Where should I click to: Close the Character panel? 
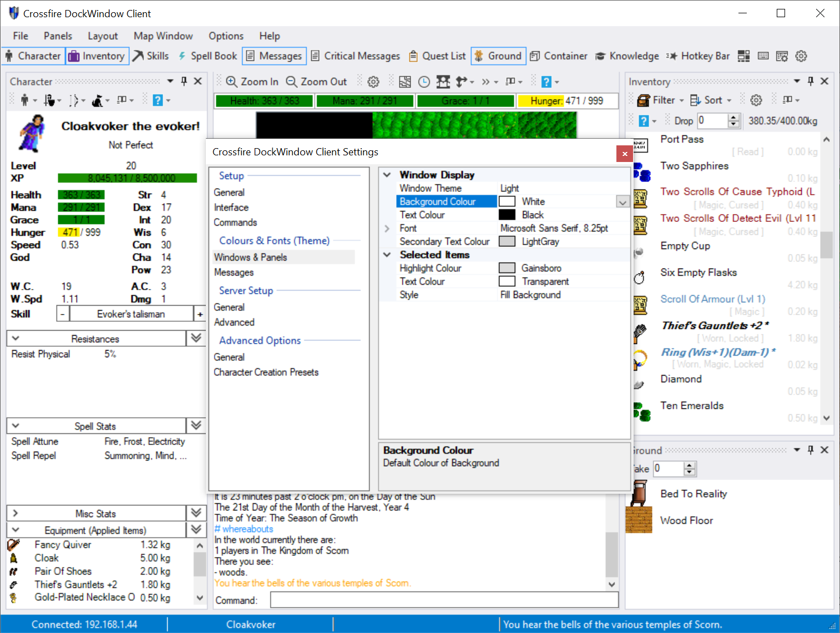tap(198, 81)
